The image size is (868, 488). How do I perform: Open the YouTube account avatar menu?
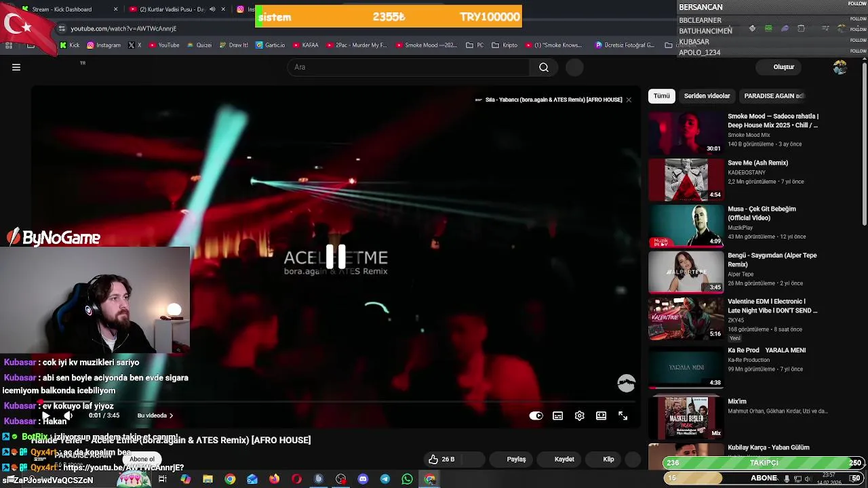(840, 67)
